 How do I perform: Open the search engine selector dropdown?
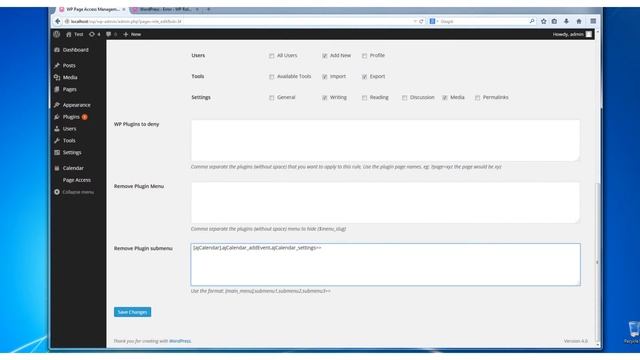433,21
